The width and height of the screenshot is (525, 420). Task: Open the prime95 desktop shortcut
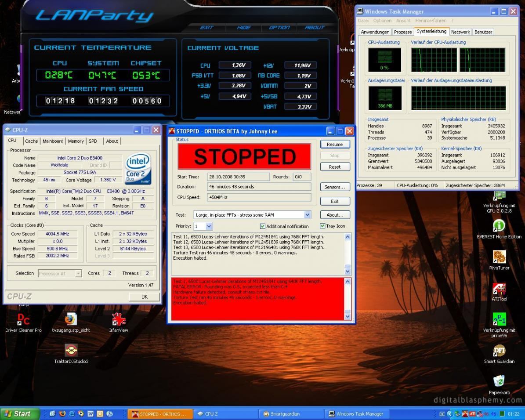[x=499, y=325]
